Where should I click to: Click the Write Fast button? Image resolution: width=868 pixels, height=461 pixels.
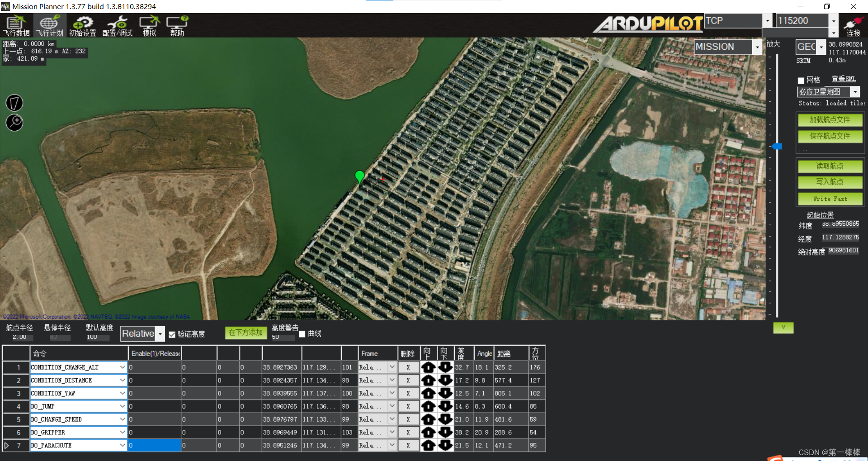[830, 199]
